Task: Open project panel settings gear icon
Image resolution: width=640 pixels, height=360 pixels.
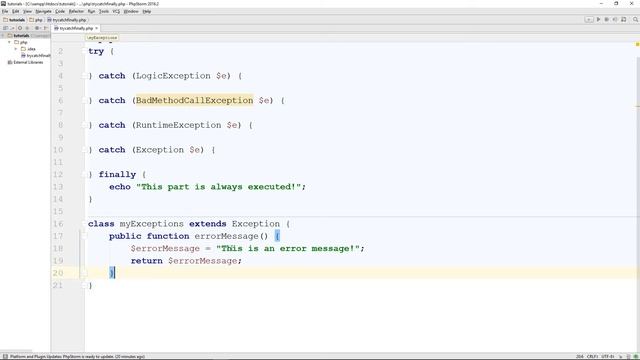Action: coord(37,28)
